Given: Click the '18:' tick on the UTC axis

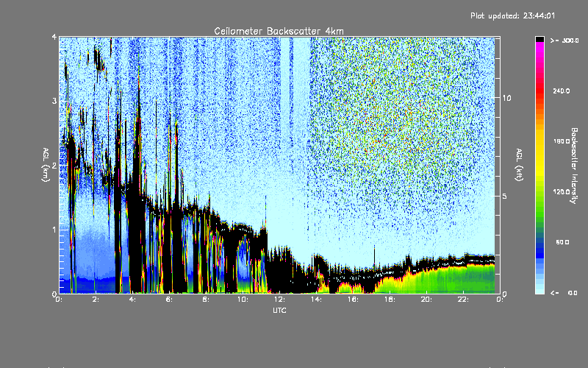Looking at the screenshot, I should (390, 300).
